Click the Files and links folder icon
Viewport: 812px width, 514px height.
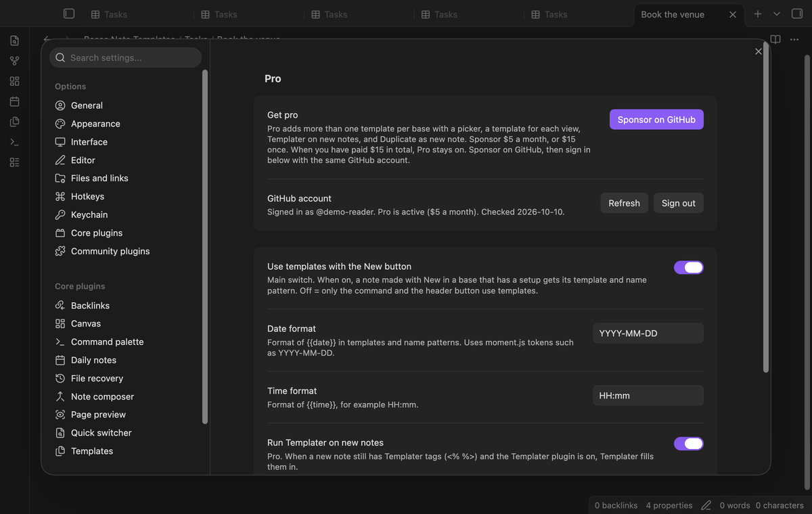point(60,178)
